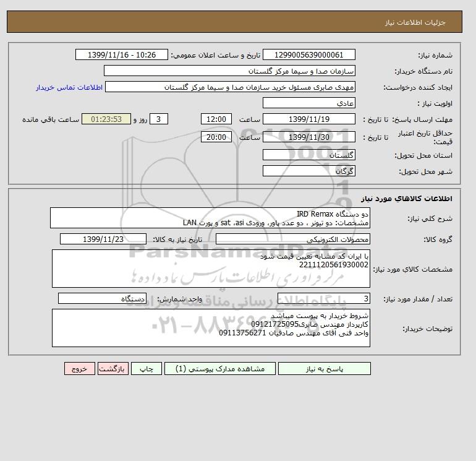The image size is (476, 461).
Task: Click the شرح کلی نیاز label
Action: pos(430,218)
